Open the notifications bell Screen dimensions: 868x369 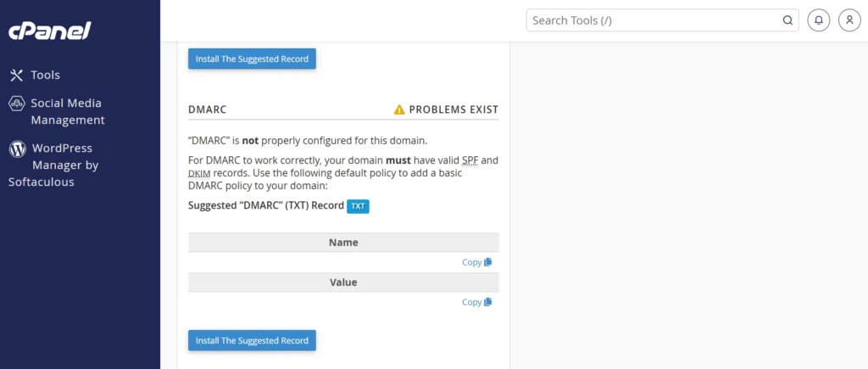[819, 20]
